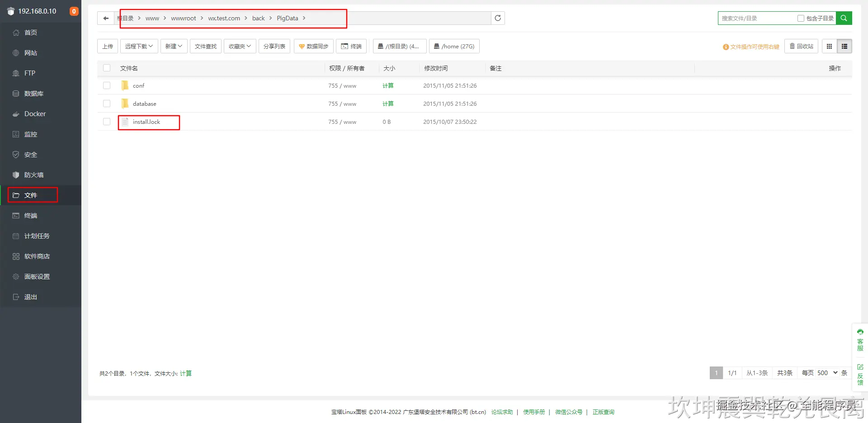Open 防火墙 in sidebar
Viewport: 868px width, 423px height.
point(41,175)
